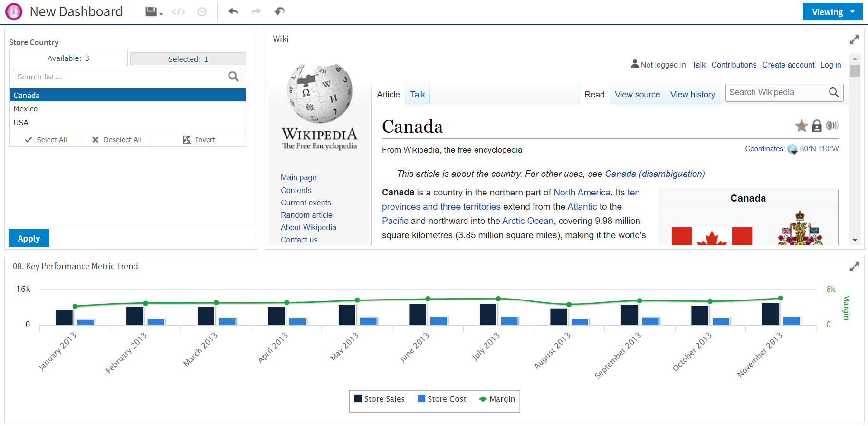Click the dashboard logo icon
The width and height of the screenshot is (868, 426).
coord(14,11)
